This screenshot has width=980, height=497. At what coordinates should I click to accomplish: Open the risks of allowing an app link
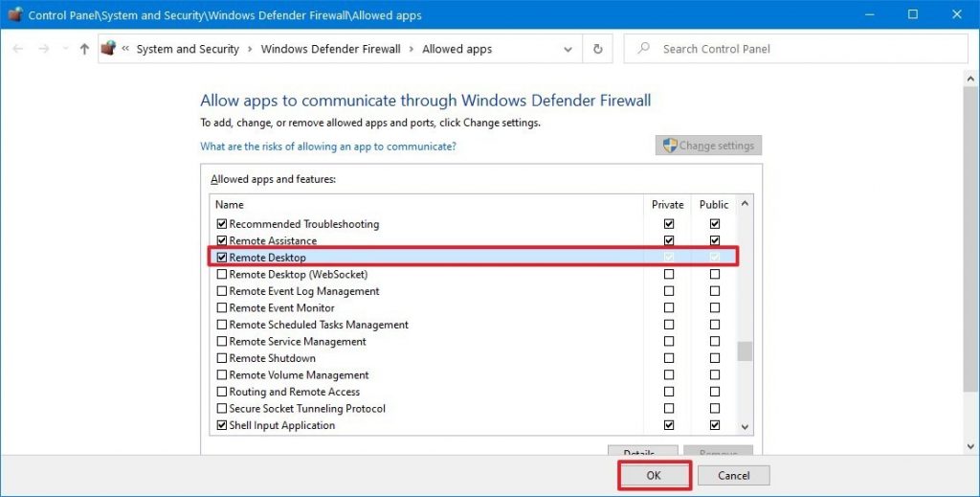[327, 147]
